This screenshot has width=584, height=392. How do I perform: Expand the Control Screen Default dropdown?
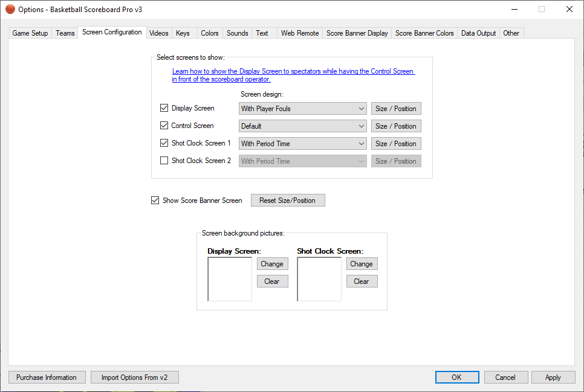tap(303, 126)
